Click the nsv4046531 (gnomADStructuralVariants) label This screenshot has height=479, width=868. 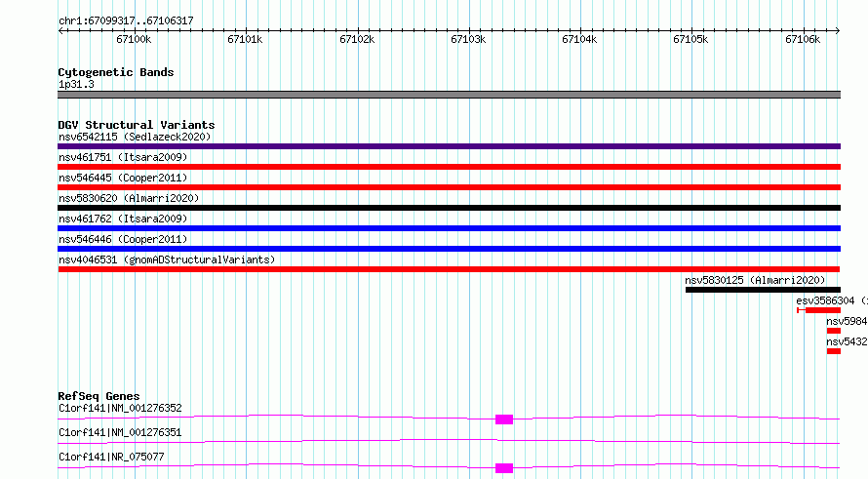coord(167,259)
